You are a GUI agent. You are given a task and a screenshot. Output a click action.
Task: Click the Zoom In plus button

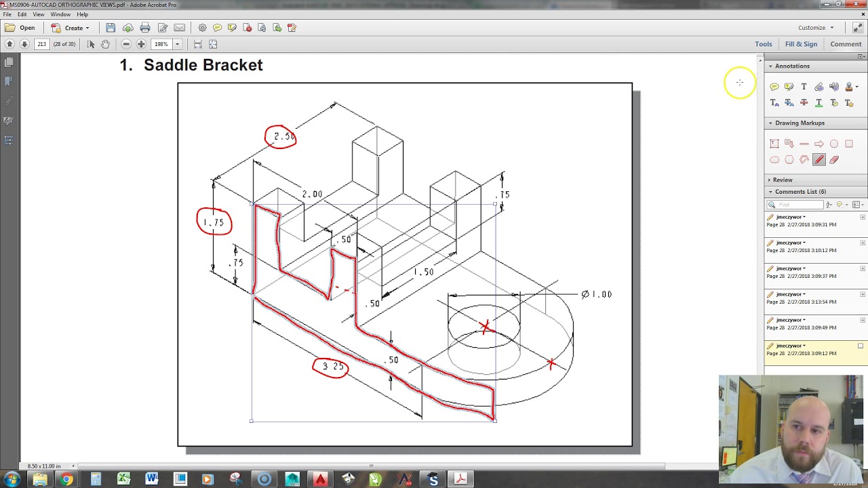[x=141, y=44]
